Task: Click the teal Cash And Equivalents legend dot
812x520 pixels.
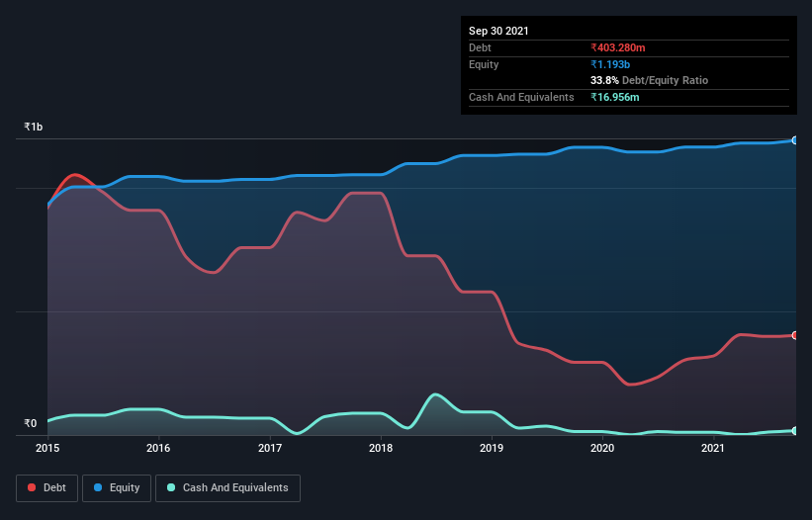Action: point(171,487)
